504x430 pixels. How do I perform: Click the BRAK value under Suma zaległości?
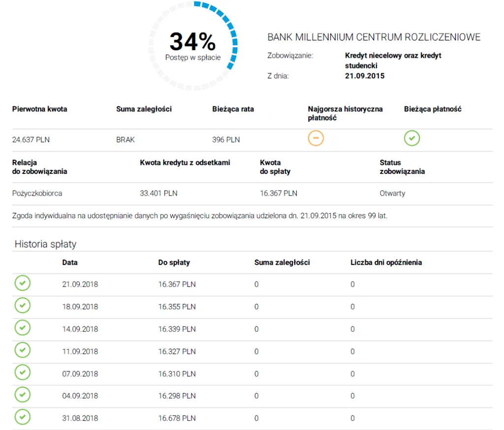[x=126, y=140]
